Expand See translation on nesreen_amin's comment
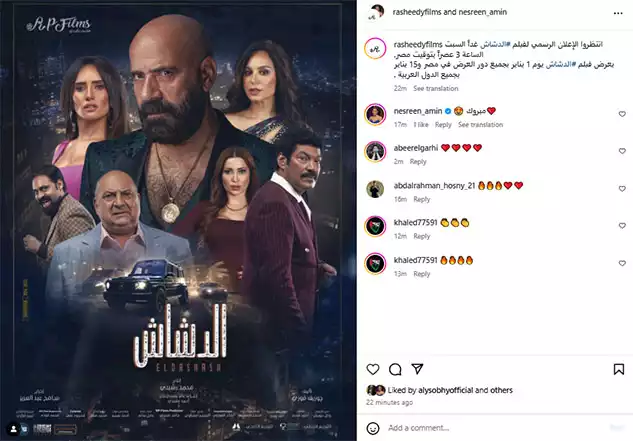This screenshot has width=633, height=441. (480, 125)
